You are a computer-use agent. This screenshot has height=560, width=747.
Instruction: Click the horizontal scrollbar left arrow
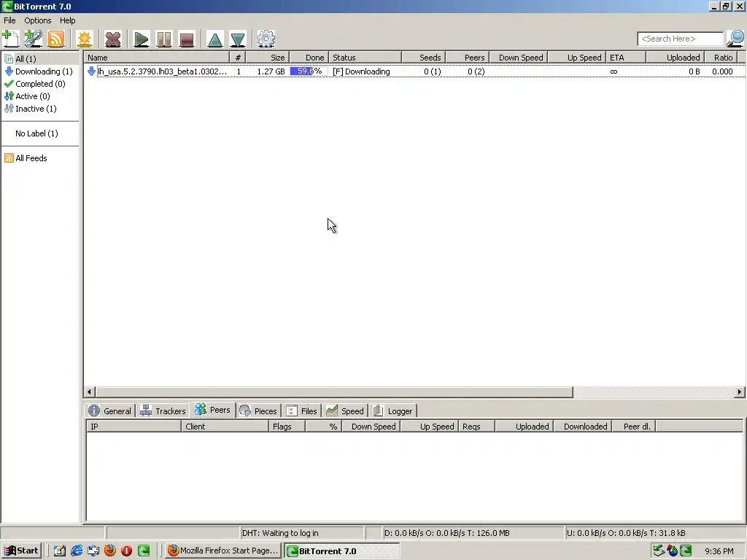point(89,392)
